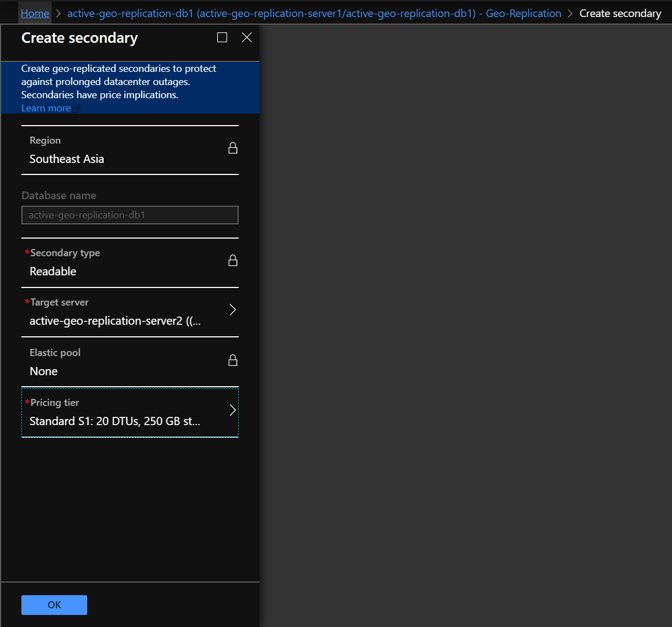Maximize the Create secondary blade

coord(222,37)
